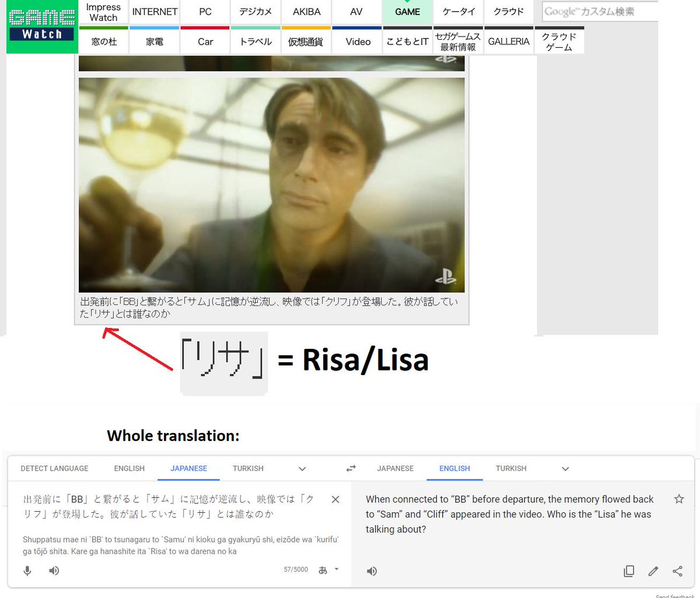Set target language to JAPANESE
Viewport: 700px width, 598px height.
tap(395, 468)
